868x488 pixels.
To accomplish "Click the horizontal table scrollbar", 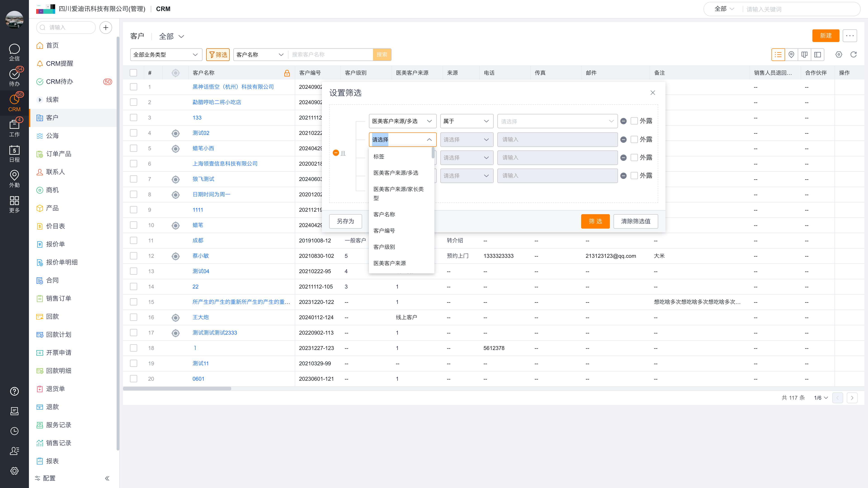I will [177, 389].
